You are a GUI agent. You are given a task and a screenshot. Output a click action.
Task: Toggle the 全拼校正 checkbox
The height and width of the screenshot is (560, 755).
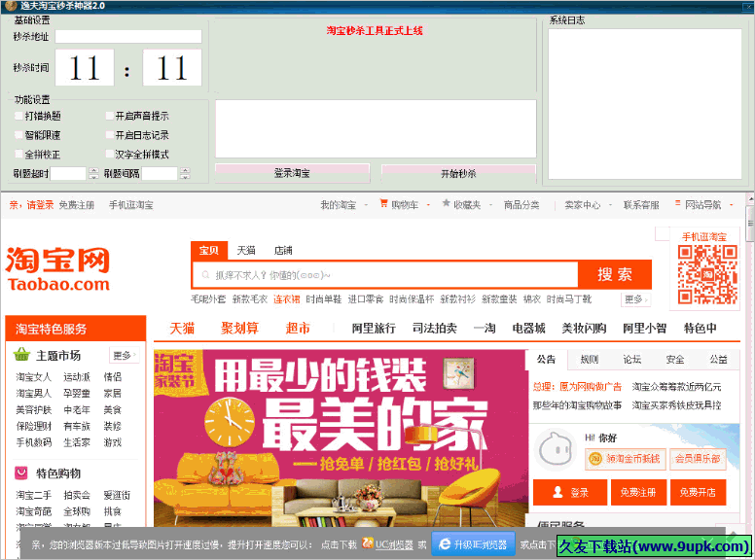click(18, 154)
